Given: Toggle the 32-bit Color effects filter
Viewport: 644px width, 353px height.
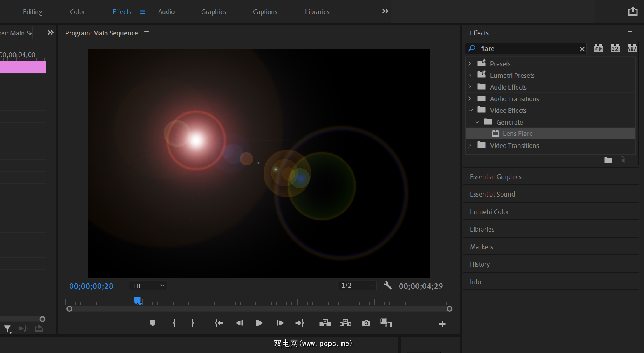Looking at the screenshot, I should click(x=615, y=48).
